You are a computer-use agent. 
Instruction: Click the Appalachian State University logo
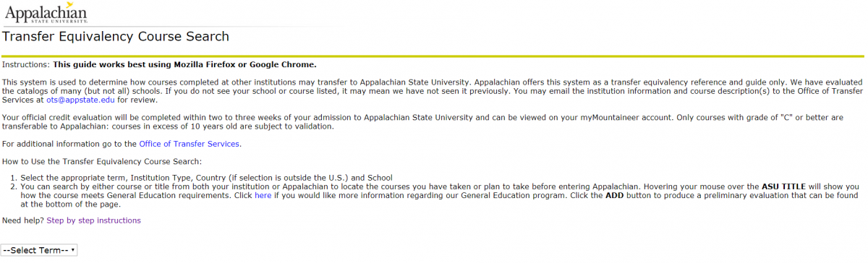coord(45,13)
